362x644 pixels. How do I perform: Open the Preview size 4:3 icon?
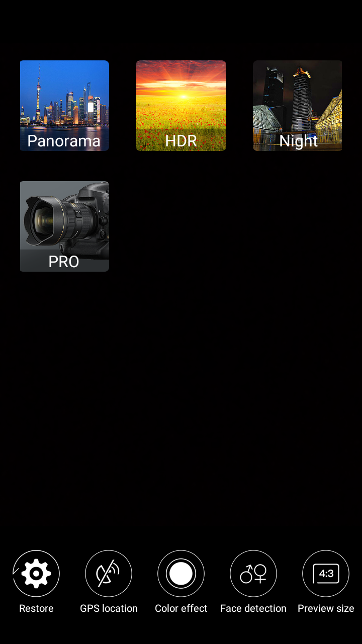coord(326,574)
